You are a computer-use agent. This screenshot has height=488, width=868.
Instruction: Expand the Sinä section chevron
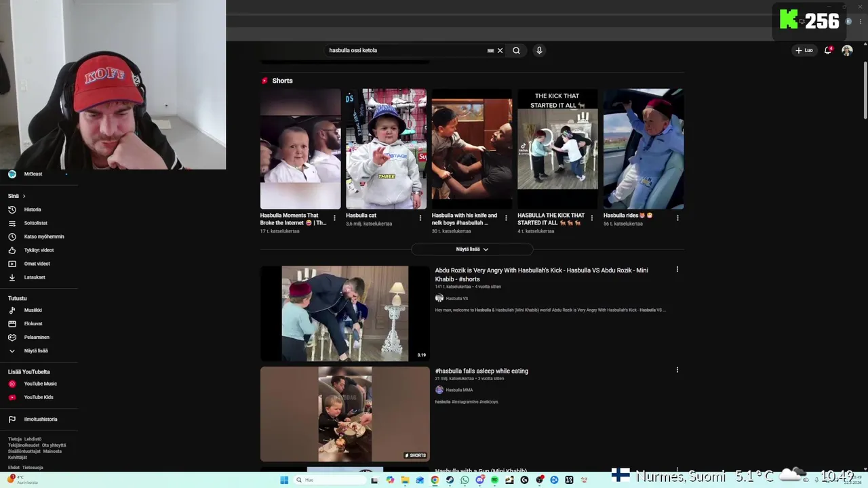pyautogui.click(x=24, y=196)
